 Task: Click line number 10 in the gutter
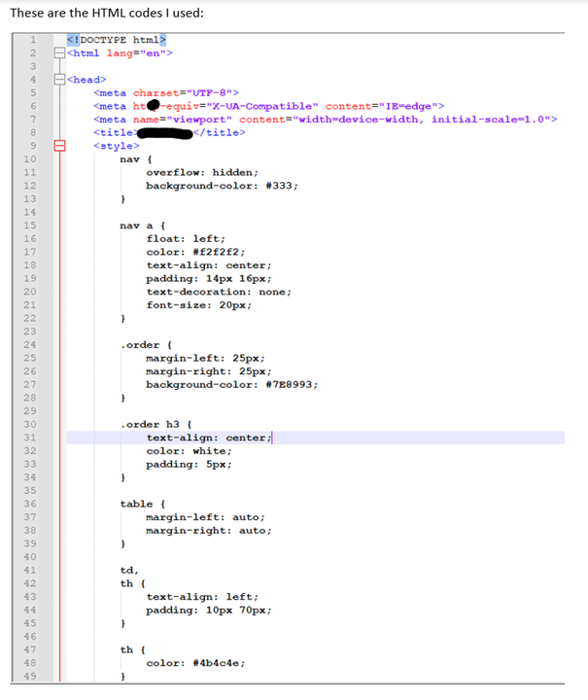coord(30,159)
